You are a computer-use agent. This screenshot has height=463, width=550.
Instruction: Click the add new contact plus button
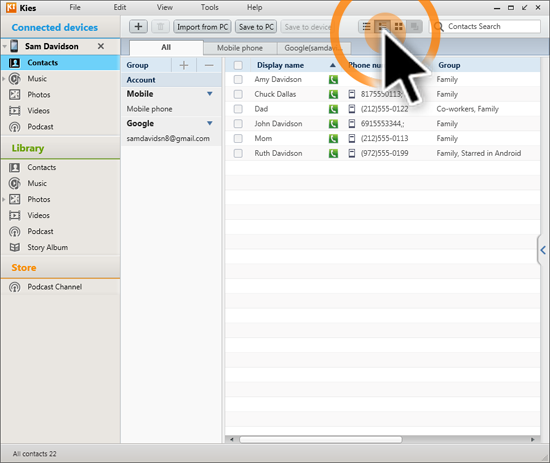138,27
